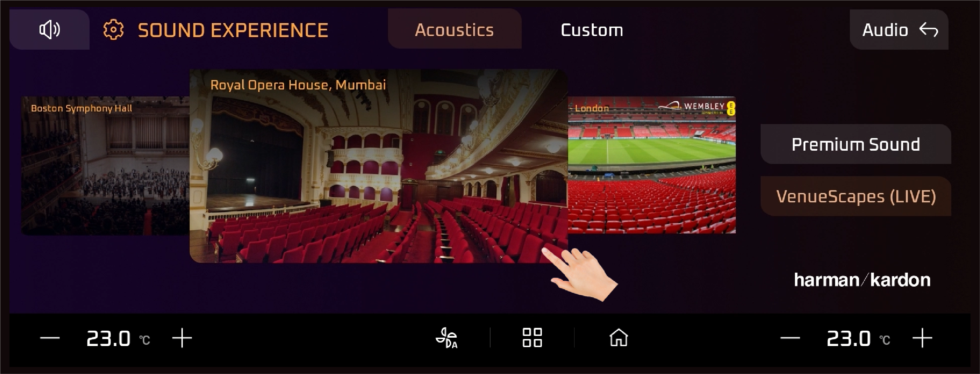
Task: Tap the left 23.0 °C temperature readout
Action: click(118, 338)
